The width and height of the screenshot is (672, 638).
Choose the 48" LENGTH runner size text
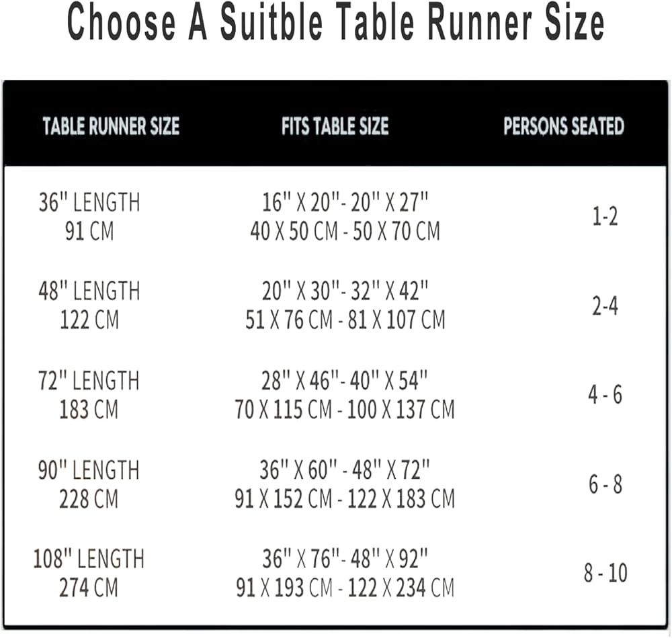89,291
